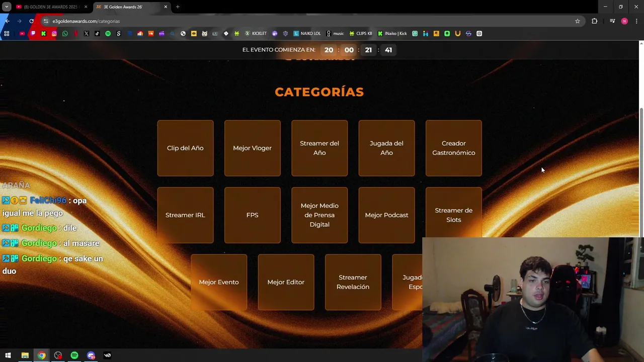
Task: Click the e3goldenawards.com address bar
Action: (312, 21)
